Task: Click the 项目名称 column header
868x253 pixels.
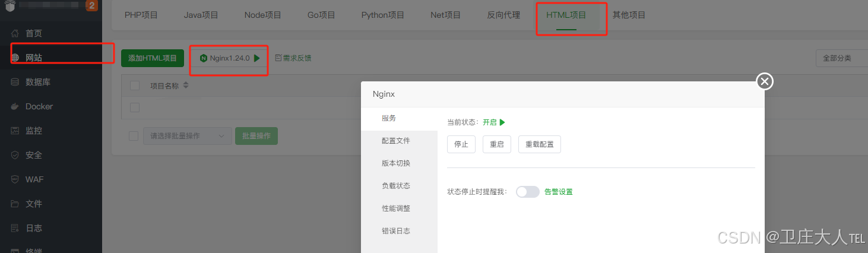Action: [164, 86]
